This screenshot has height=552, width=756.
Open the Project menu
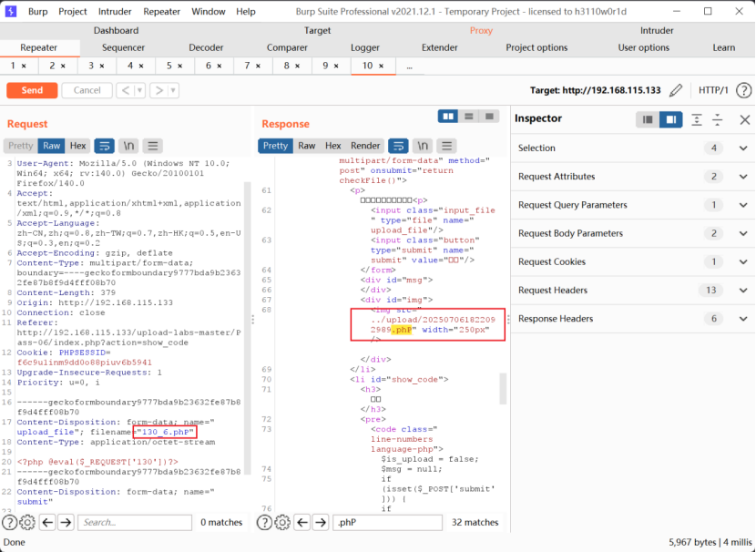[x=73, y=11]
